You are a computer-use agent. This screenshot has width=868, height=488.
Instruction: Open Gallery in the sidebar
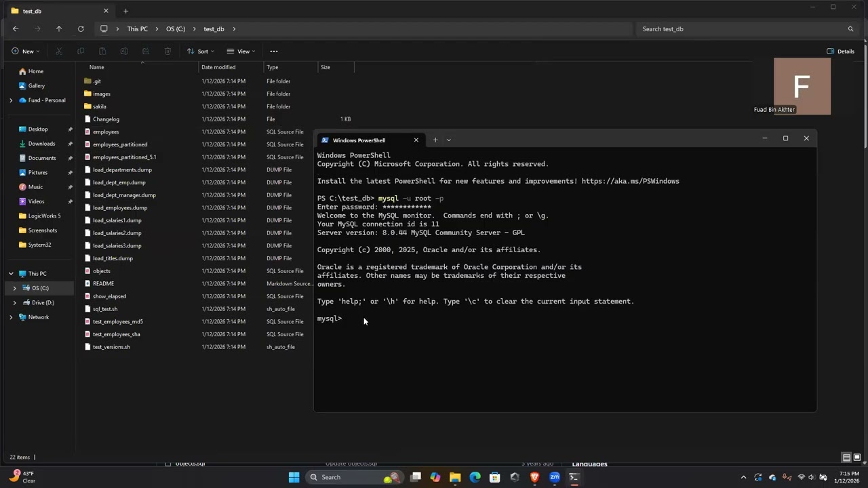37,85
